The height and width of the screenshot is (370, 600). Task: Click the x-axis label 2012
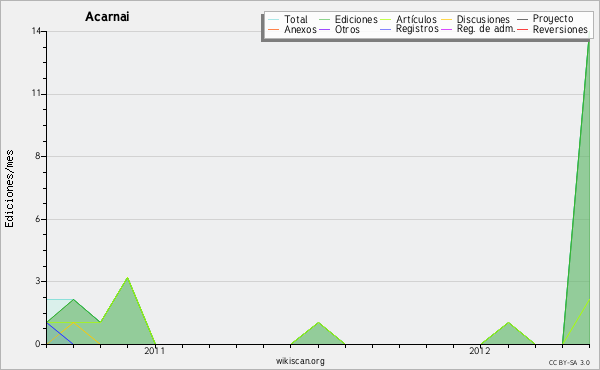[480, 350]
